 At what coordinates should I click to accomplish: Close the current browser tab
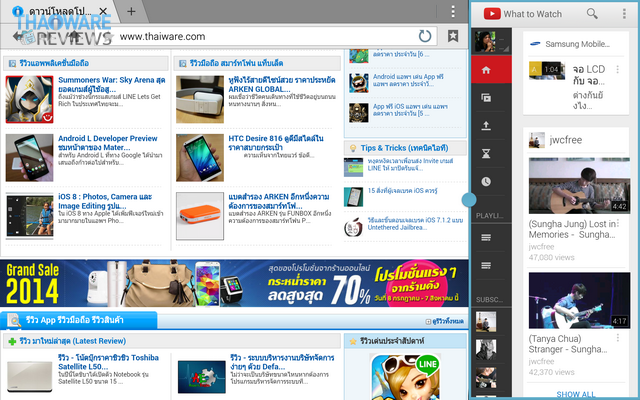pos(103,11)
